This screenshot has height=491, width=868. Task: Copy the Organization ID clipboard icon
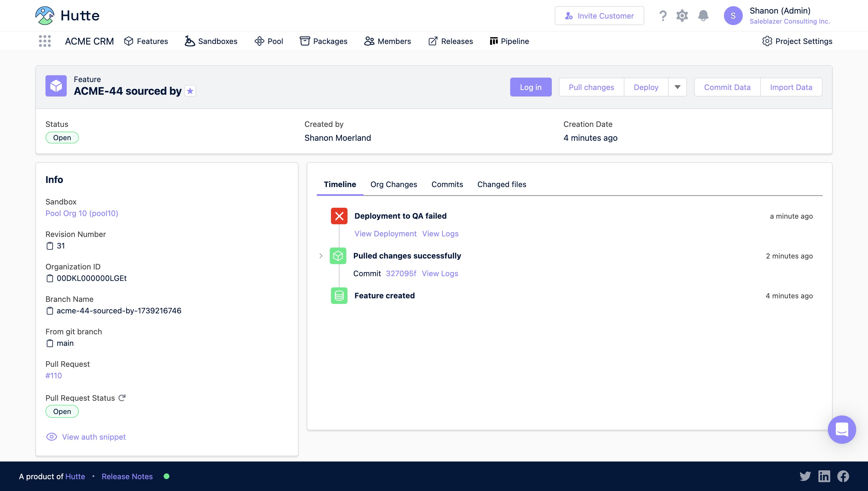pyautogui.click(x=50, y=278)
